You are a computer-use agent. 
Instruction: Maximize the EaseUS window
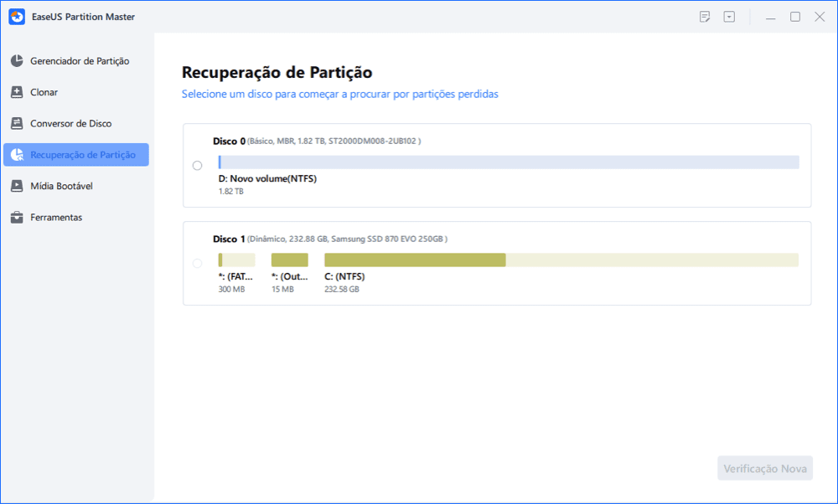795,17
